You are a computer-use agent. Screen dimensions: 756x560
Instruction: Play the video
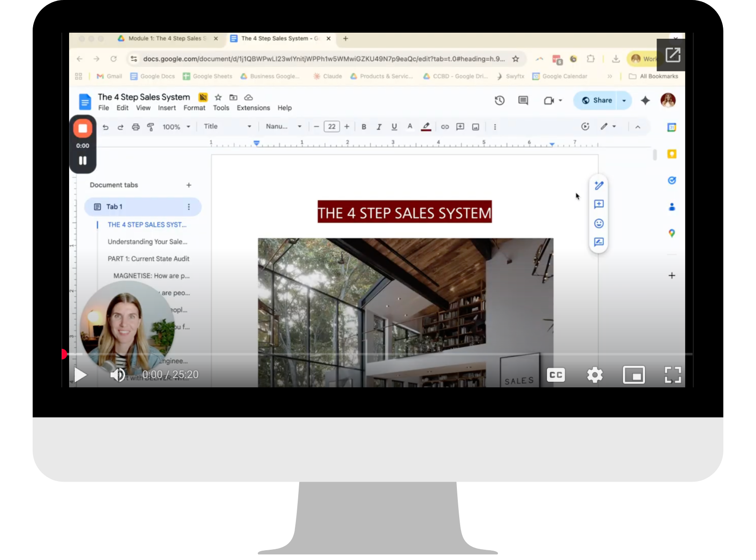(x=80, y=375)
